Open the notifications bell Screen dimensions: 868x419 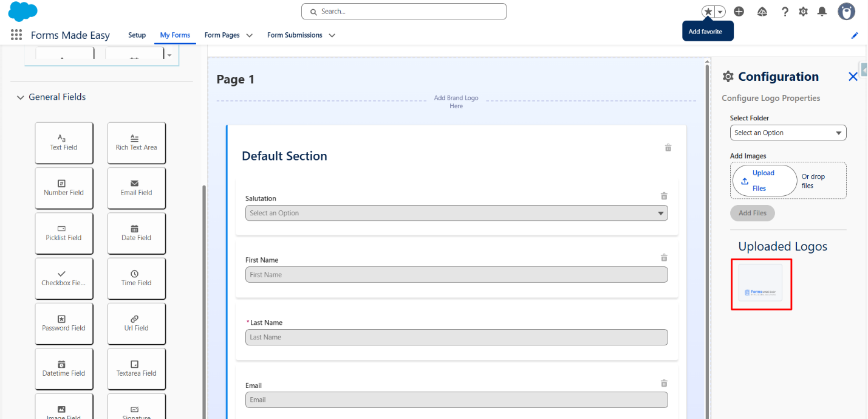pyautogui.click(x=822, y=12)
